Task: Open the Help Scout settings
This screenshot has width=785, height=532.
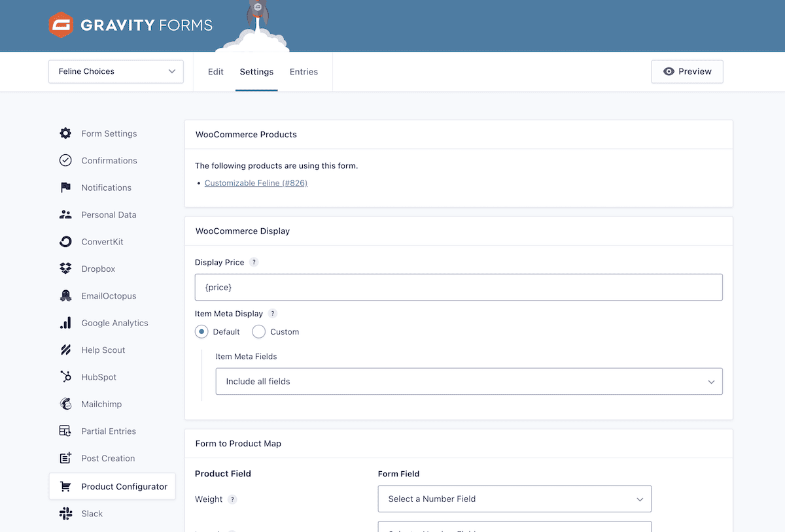Action: coord(103,350)
